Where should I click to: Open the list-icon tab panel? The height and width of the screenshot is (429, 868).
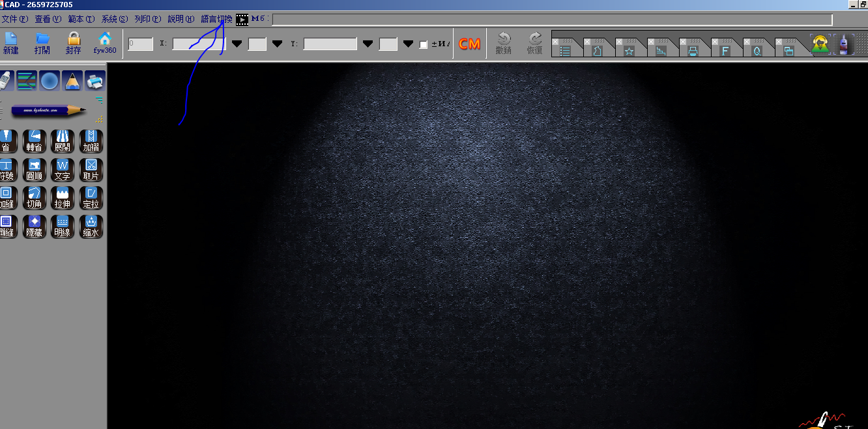566,51
